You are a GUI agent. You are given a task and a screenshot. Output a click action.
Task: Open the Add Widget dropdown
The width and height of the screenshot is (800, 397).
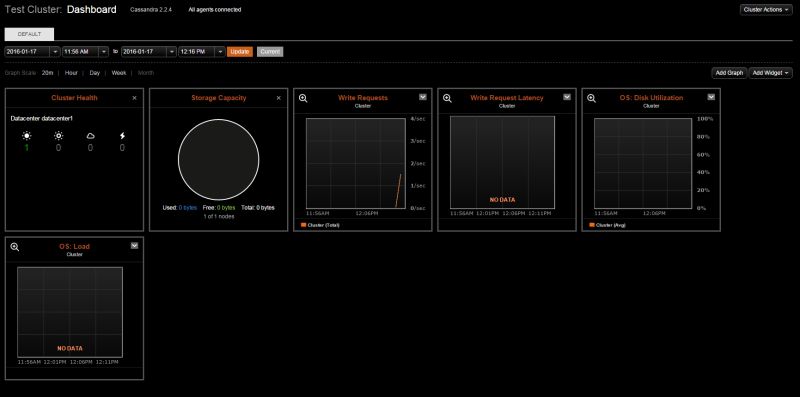click(771, 73)
